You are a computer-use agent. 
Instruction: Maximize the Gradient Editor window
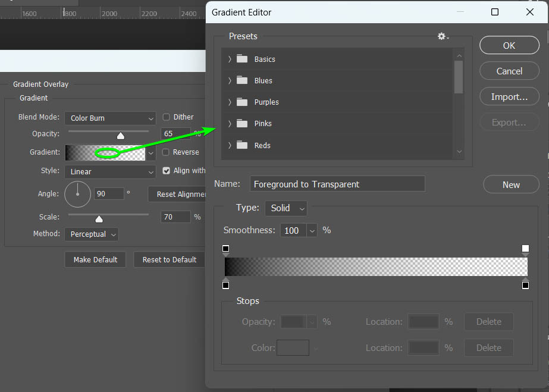(495, 12)
